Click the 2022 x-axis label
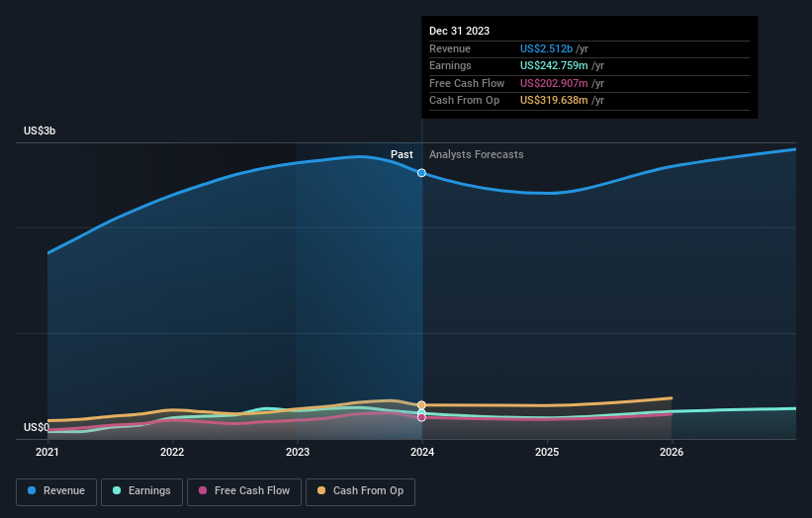812x518 pixels. tap(172, 452)
